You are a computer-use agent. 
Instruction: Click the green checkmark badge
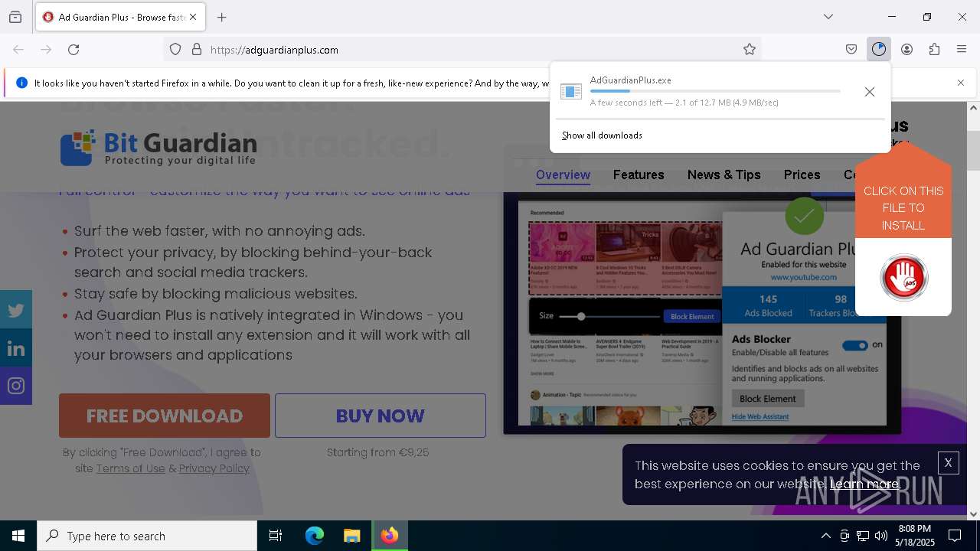pyautogui.click(x=805, y=217)
